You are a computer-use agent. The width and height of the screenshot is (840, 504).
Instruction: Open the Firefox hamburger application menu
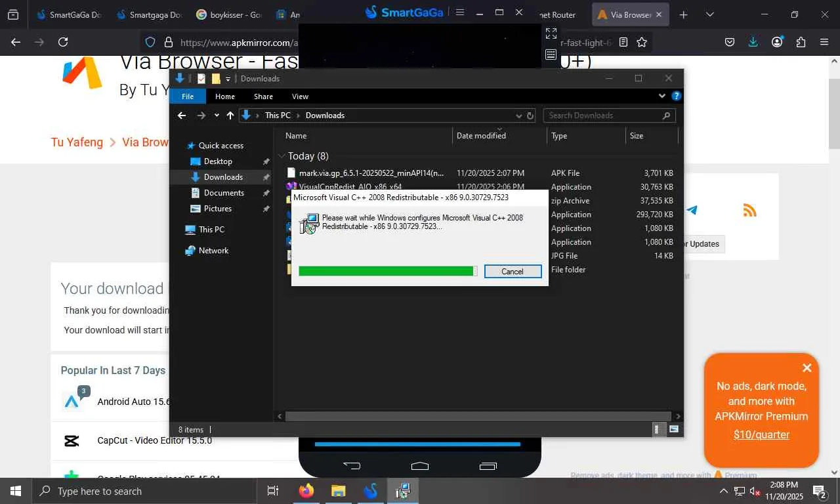pos(824,42)
